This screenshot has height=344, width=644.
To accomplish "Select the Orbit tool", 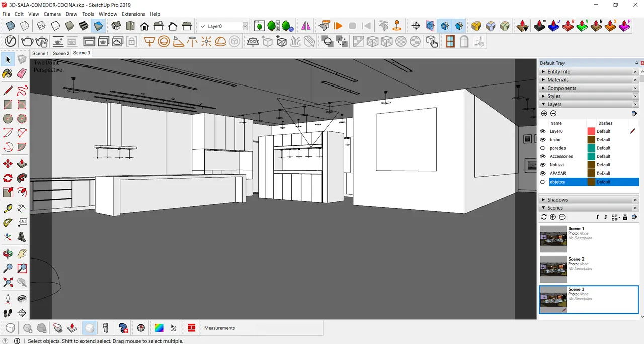I will coord(8,254).
